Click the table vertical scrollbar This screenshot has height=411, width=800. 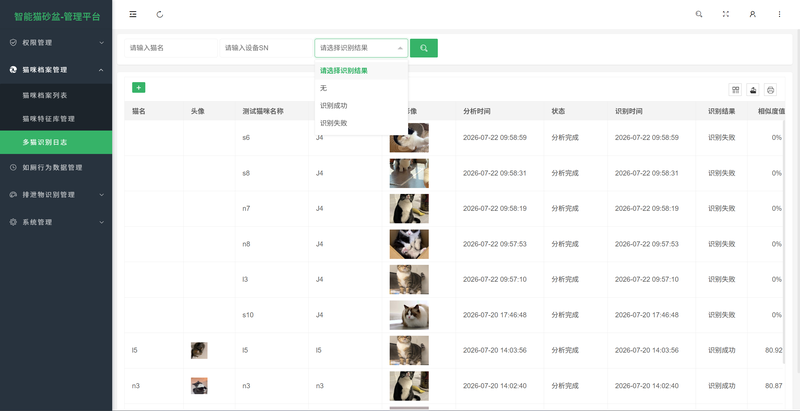[x=785, y=242]
